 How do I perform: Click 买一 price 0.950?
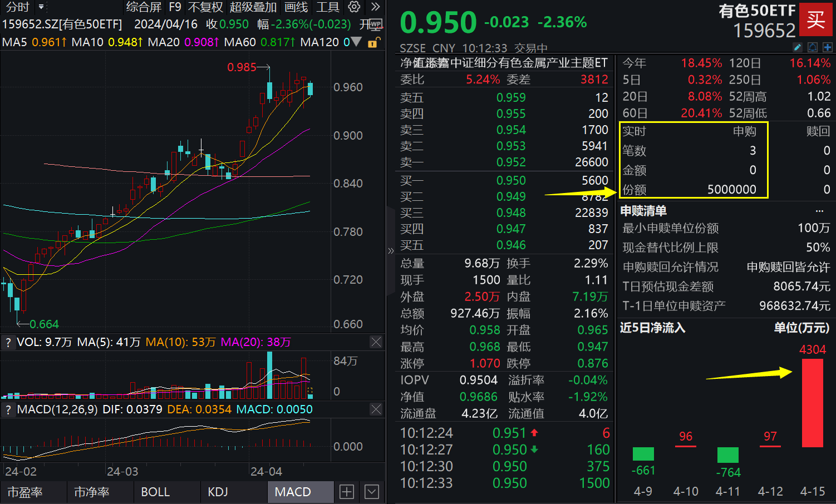[x=511, y=180]
